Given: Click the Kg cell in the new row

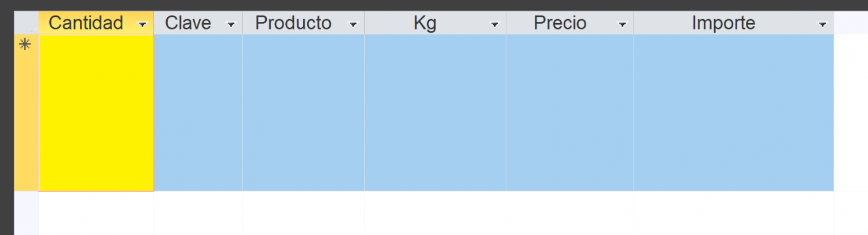Looking at the screenshot, I should coord(435,113).
